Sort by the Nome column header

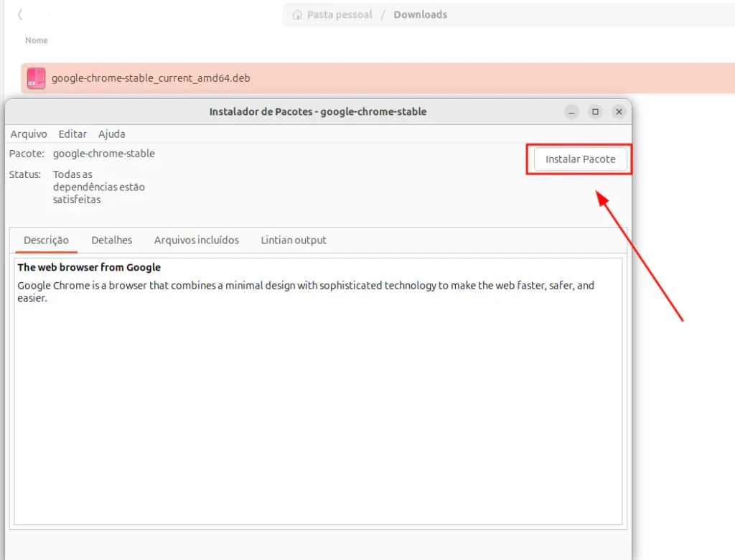point(37,40)
